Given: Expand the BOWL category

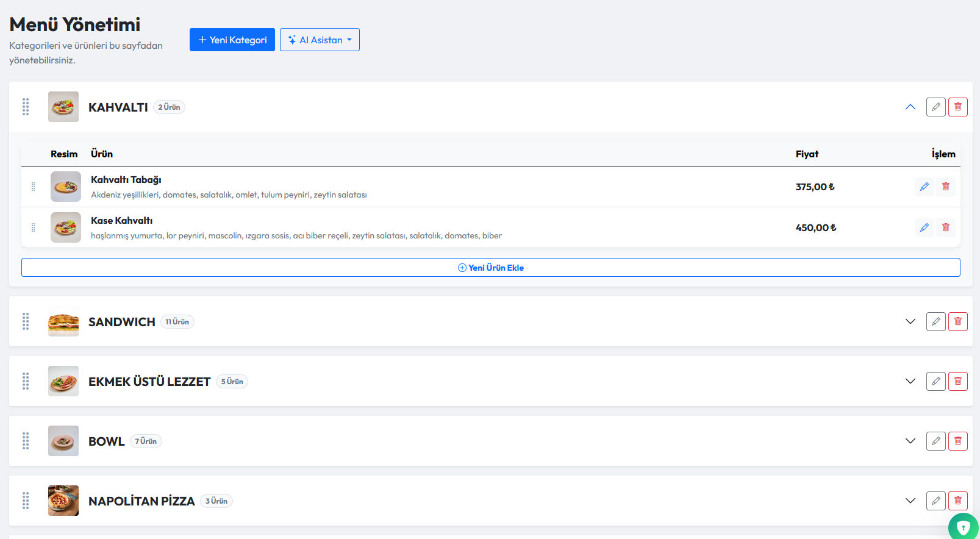Looking at the screenshot, I should point(910,441).
